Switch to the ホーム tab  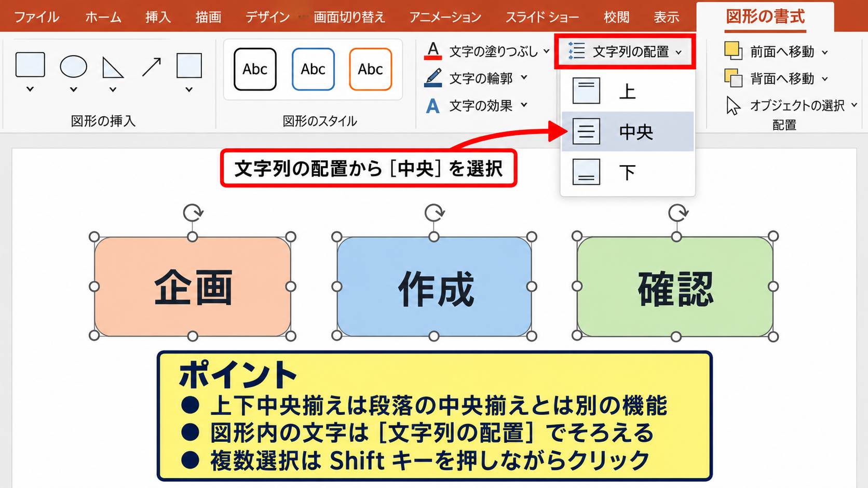click(103, 17)
